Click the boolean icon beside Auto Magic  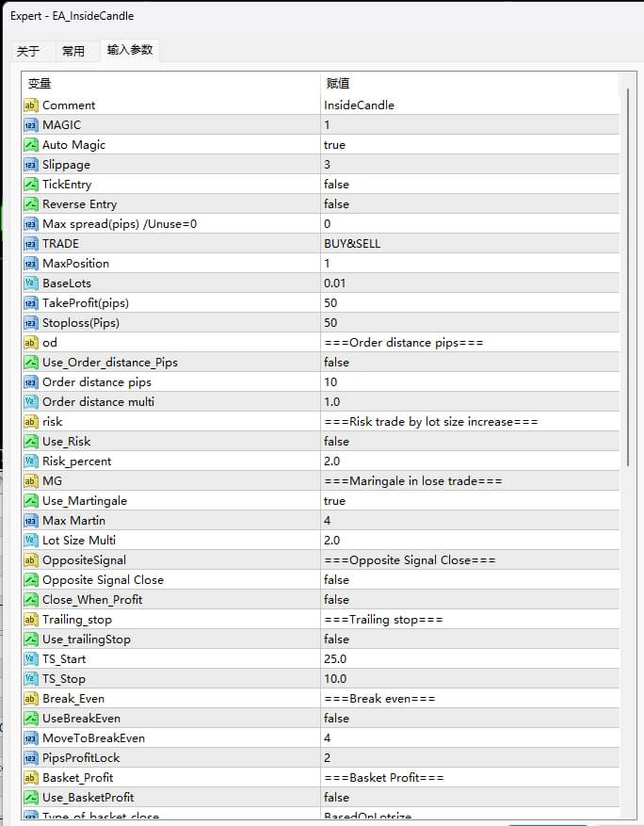pos(30,145)
